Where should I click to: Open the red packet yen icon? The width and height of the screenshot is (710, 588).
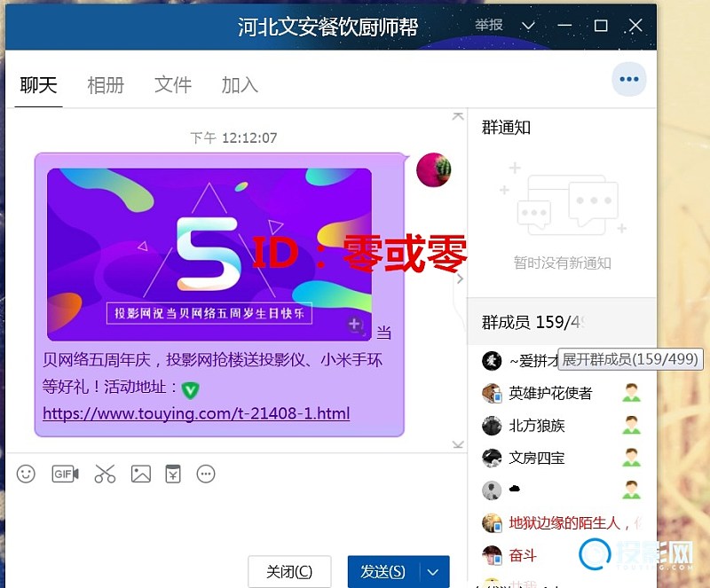click(x=173, y=474)
